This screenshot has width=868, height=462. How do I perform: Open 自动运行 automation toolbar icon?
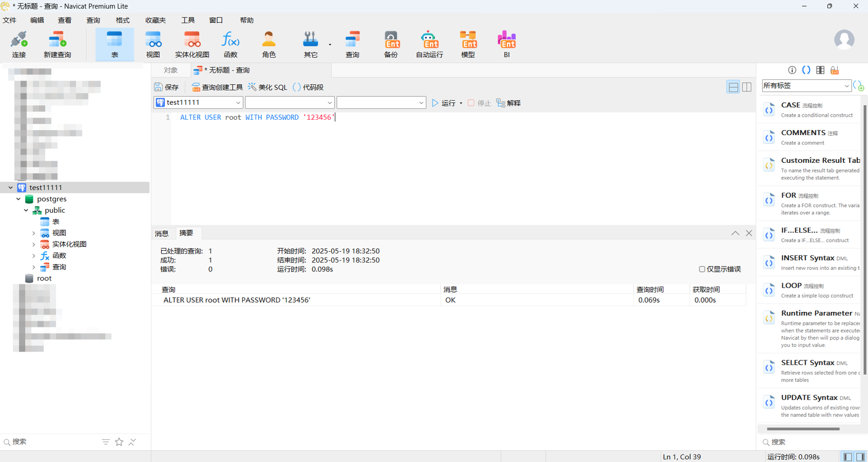click(429, 44)
